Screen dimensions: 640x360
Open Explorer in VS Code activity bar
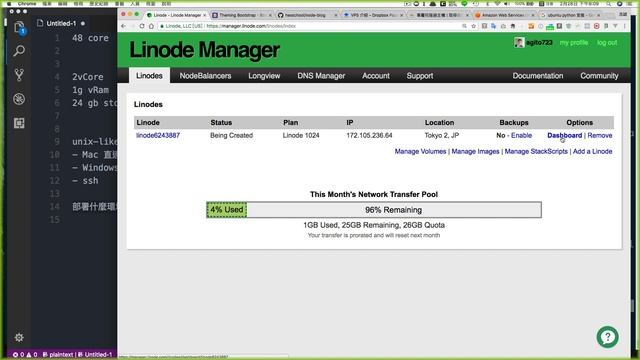coord(19,28)
